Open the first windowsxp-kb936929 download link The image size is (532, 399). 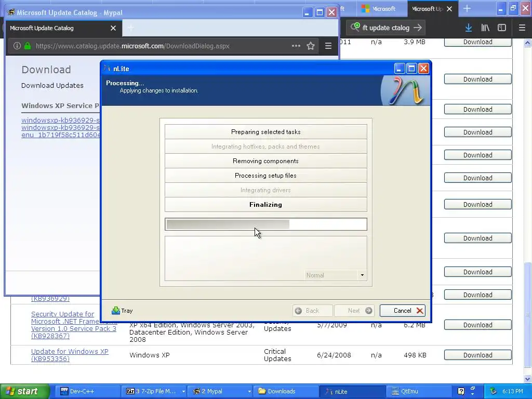pos(60,120)
